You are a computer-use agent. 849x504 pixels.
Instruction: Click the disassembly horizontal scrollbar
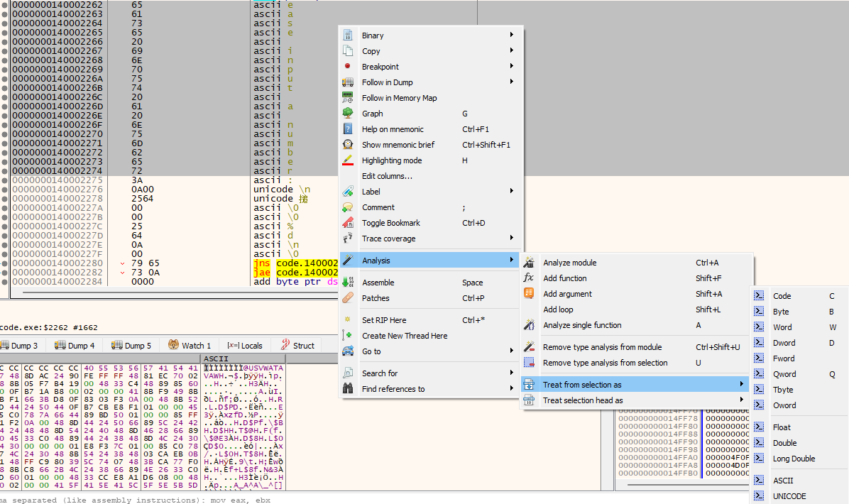coord(179,292)
